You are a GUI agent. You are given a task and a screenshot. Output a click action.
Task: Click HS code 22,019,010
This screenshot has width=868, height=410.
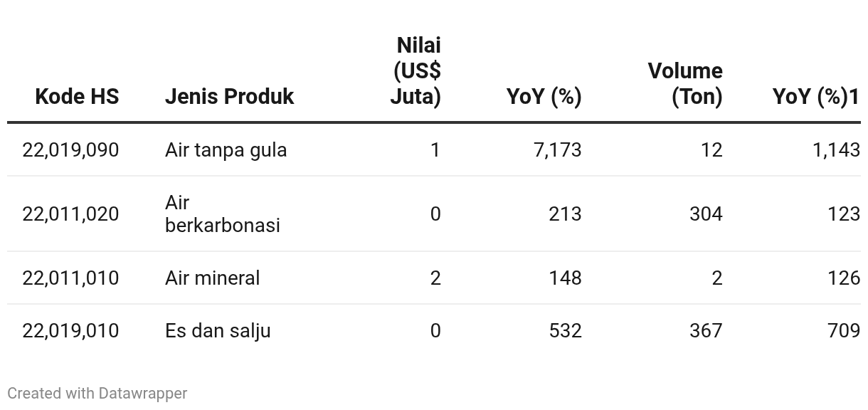click(70, 330)
